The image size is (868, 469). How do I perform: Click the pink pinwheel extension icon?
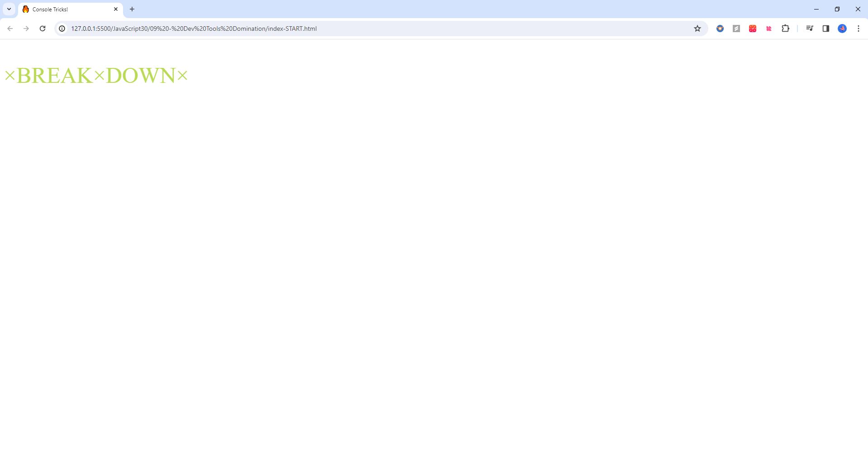[768, 29]
